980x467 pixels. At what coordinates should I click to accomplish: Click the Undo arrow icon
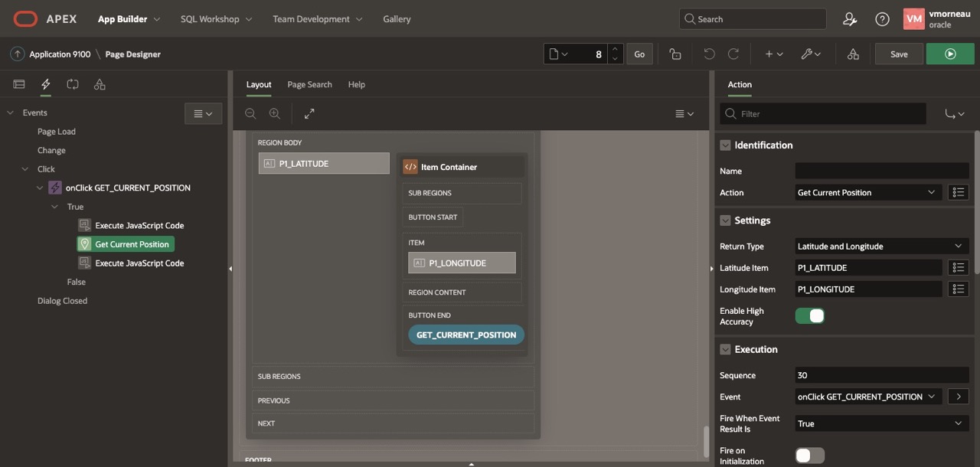(x=709, y=54)
